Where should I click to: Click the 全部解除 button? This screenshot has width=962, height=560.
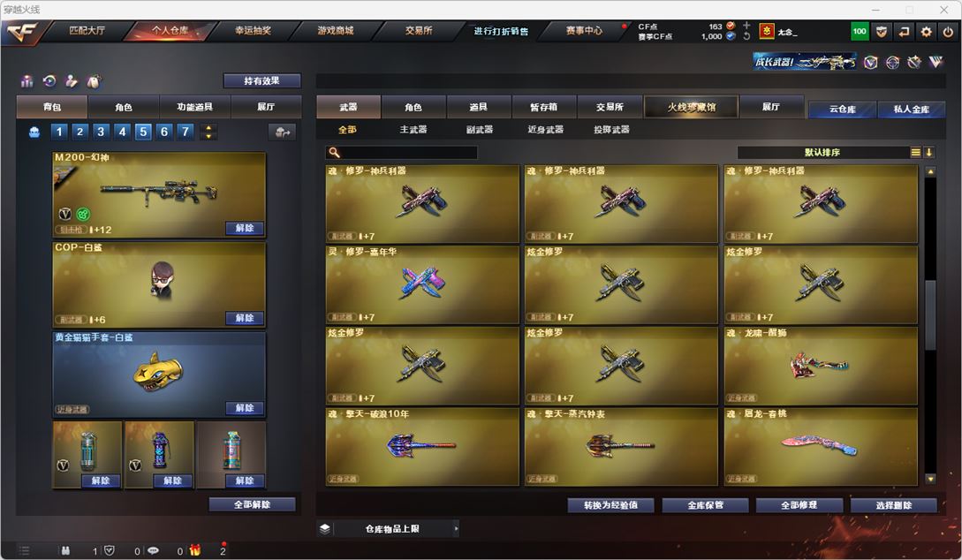click(x=252, y=504)
